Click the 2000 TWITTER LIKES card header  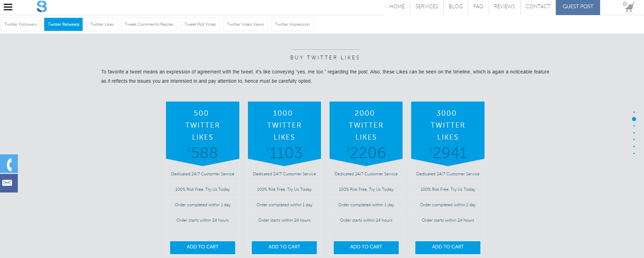click(366, 125)
